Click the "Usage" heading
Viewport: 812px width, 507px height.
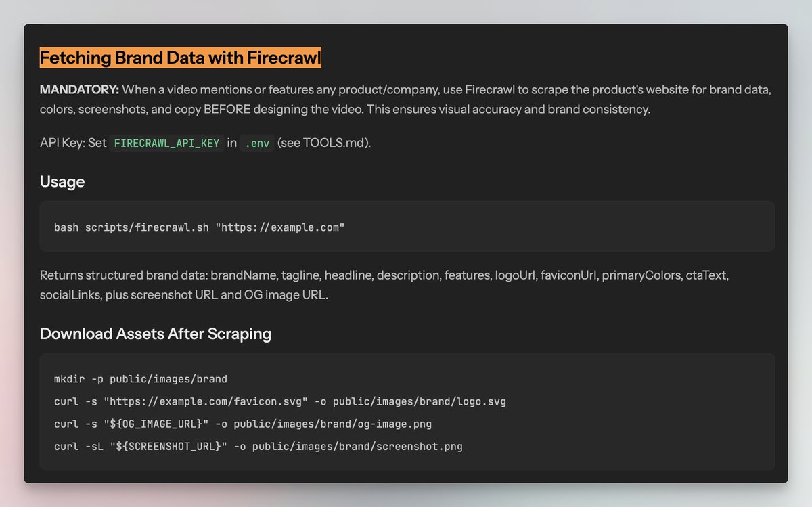[x=62, y=181]
